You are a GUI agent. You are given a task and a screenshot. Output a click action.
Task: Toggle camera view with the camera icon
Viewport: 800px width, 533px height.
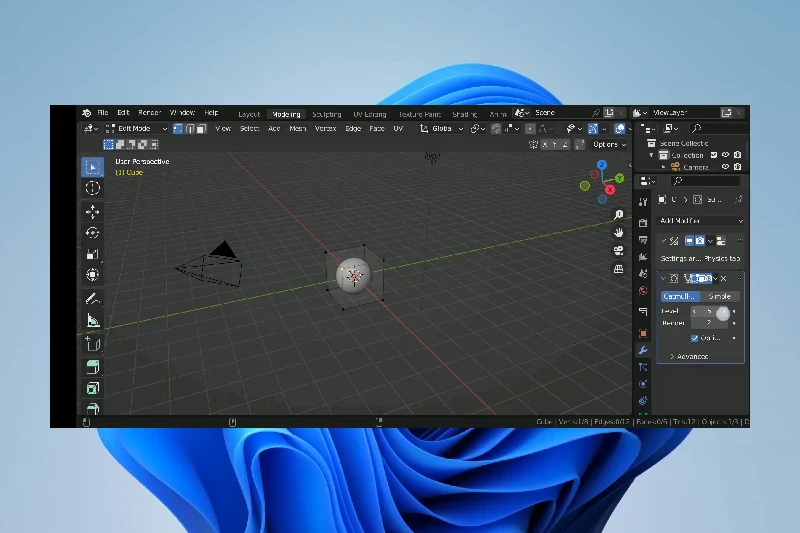(619, 250)
